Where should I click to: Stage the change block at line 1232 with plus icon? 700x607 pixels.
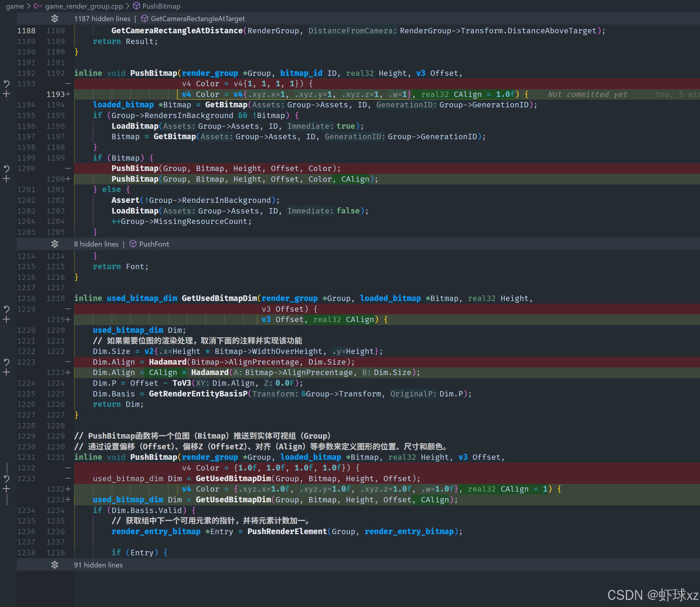tap(7, 489)
